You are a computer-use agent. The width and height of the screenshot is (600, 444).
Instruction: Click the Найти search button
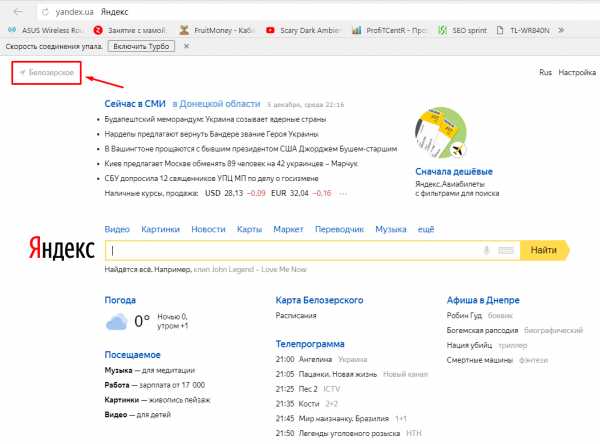[x=544, y=250]
